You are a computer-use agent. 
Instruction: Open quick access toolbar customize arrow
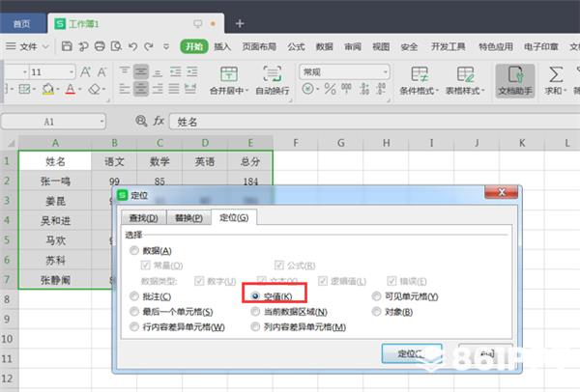click(x=166, y=46)
